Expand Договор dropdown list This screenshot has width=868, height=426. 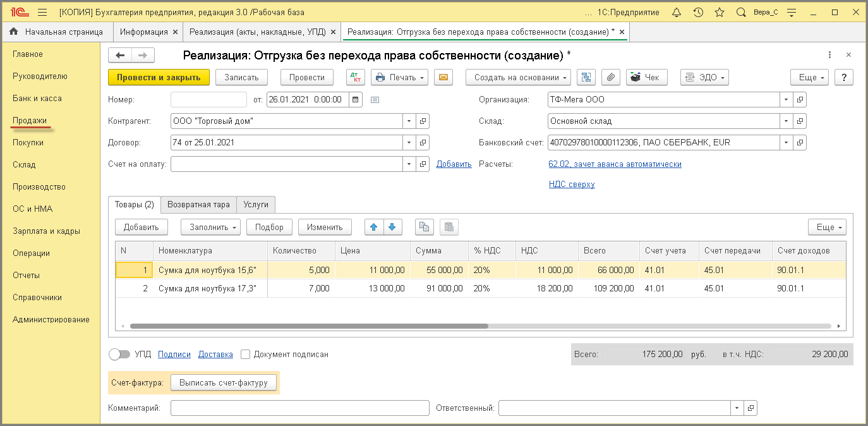click(x=409, y=142)
